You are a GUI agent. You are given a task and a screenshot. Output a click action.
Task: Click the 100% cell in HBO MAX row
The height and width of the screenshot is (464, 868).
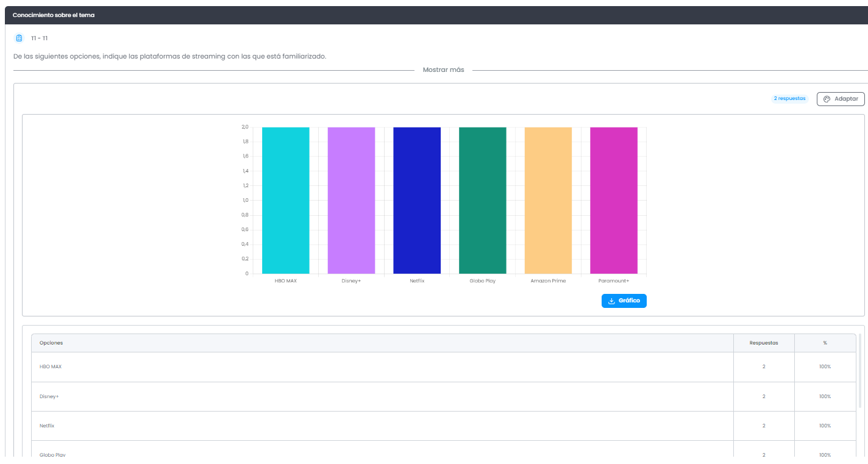tap(825, 367)
